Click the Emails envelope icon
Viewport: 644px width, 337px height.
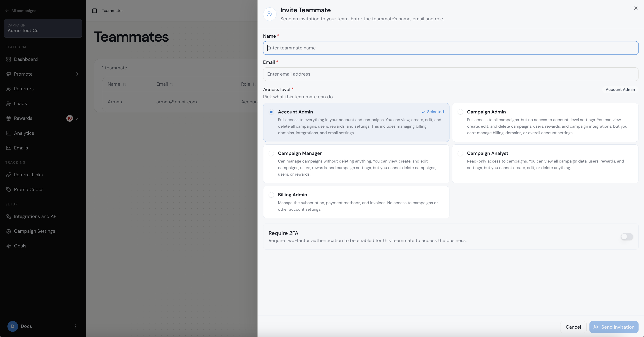(x=9, y=148)
